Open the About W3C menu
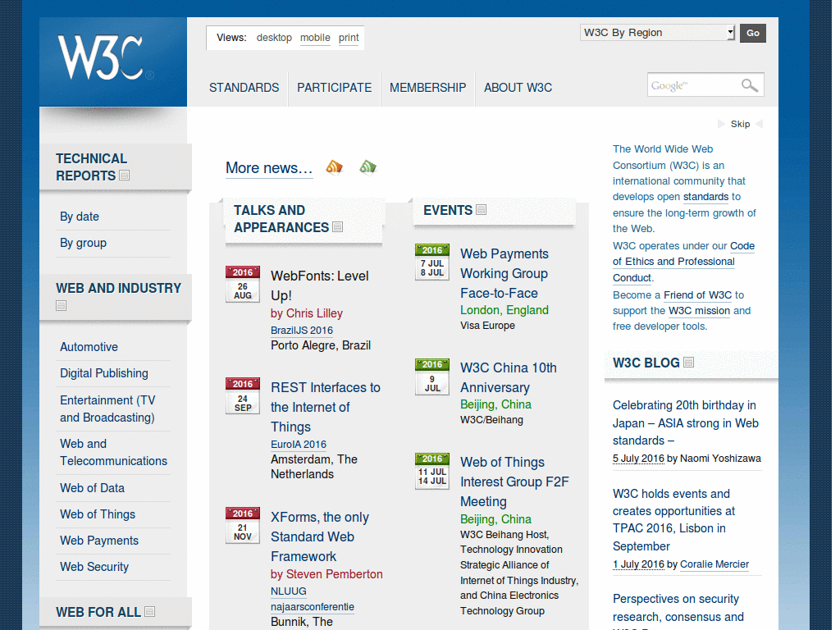Image resolution: width=840 pixels, height=630 pixels. pos(518,87)
